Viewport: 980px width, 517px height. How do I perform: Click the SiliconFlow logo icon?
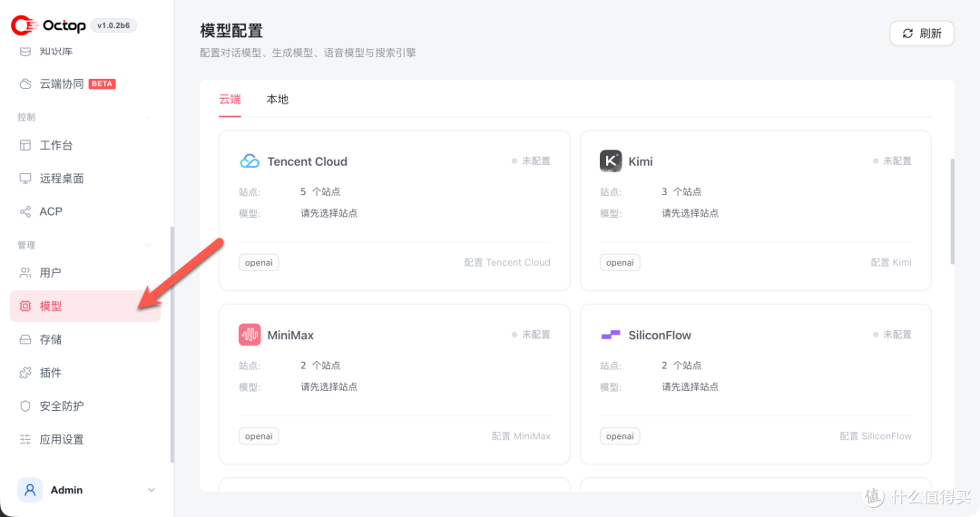tap(611, 336)
